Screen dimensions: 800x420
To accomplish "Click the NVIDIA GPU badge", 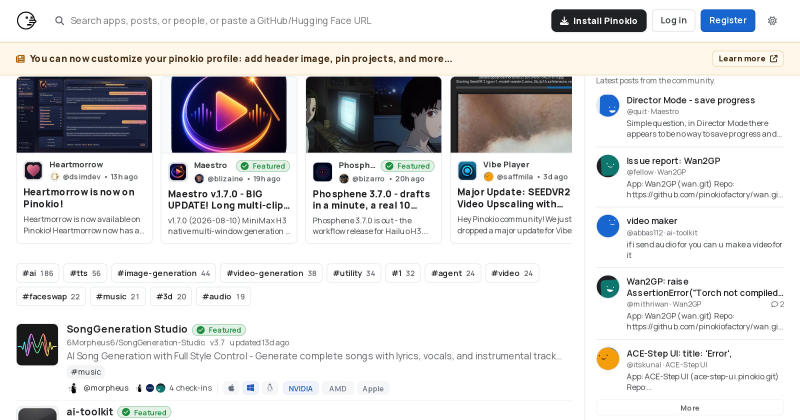I will [301, 388].
